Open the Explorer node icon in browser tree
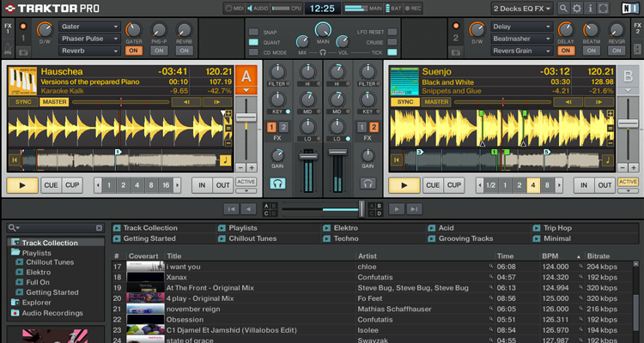Screen dimensions: 644x343 [x=15, y=303]
